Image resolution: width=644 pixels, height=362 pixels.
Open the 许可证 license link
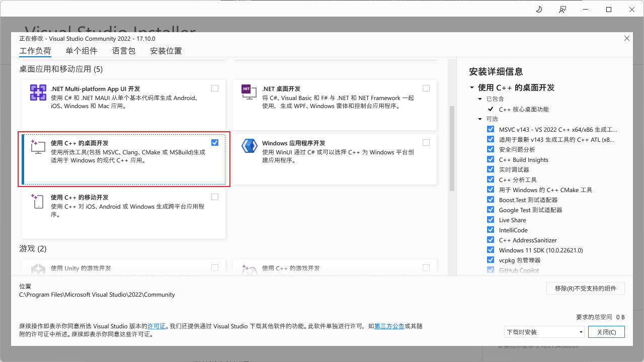156,326
